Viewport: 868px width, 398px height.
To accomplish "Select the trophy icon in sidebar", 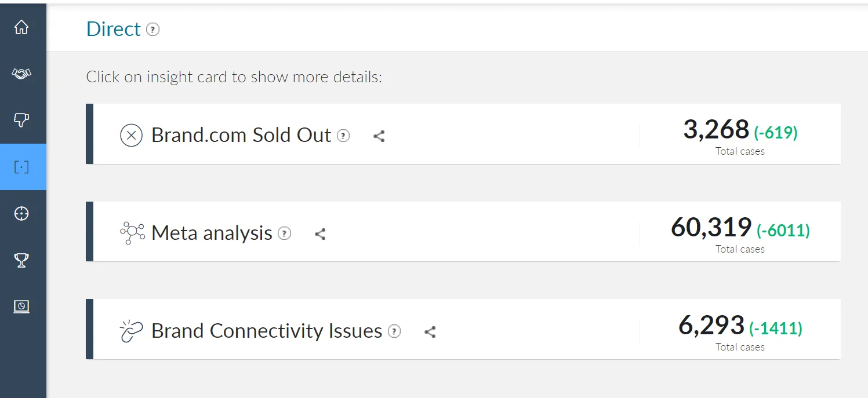I will click(x=21, y=260).
